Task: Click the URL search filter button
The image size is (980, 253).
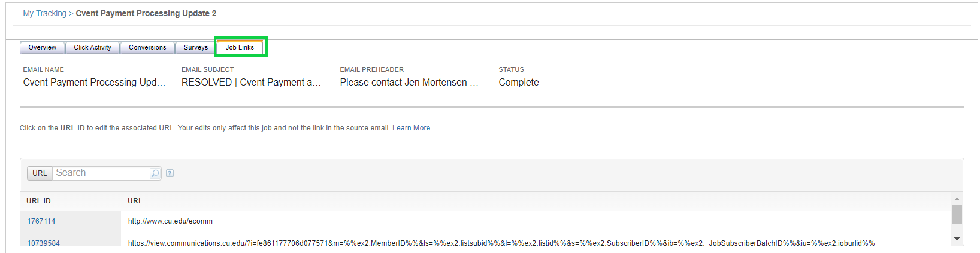Action: [40, 173]
